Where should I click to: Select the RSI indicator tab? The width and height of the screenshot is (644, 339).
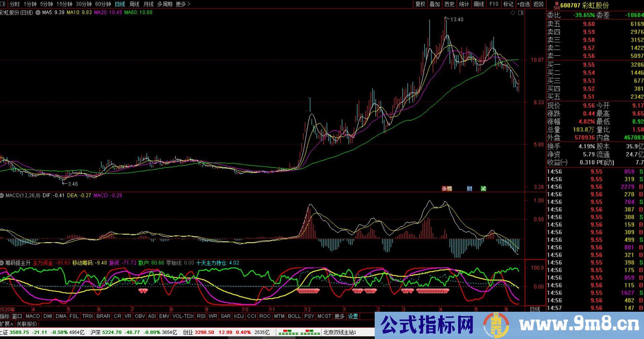click(x=201, y=316)
